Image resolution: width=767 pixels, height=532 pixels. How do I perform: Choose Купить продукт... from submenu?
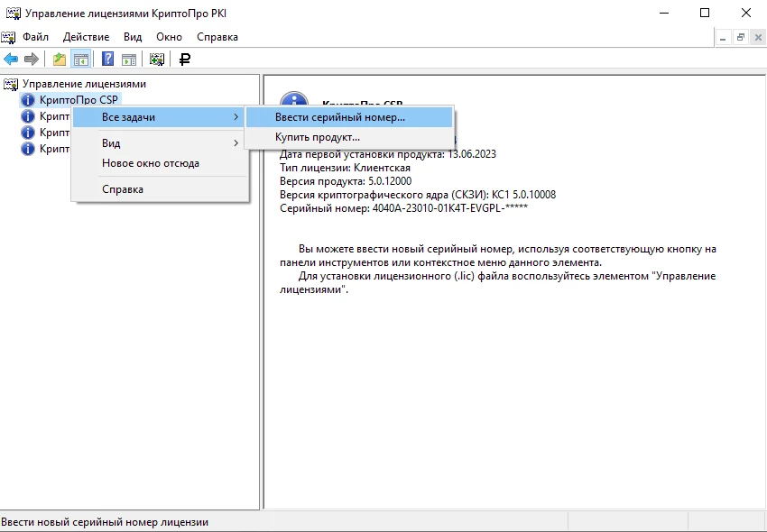click(318, 137)
